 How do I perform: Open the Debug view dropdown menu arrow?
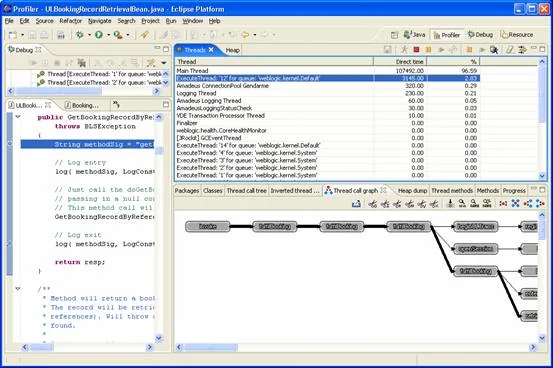click(x=164, y=63)
